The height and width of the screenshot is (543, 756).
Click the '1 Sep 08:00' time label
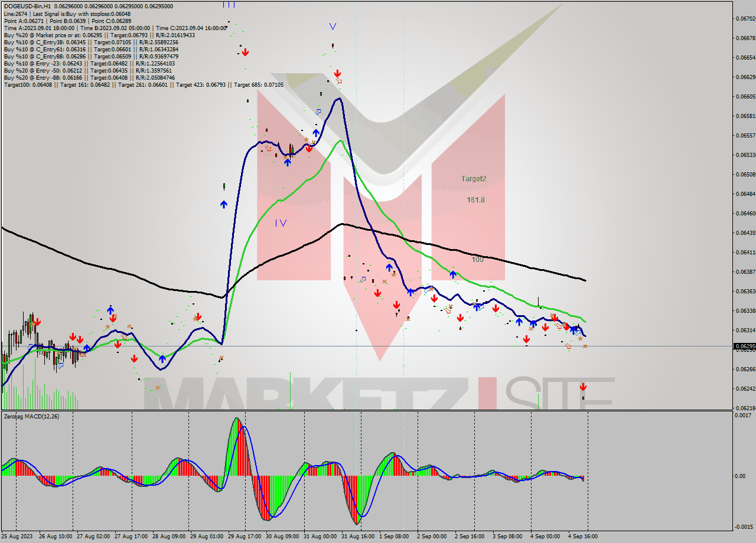(x=395, y=537)
